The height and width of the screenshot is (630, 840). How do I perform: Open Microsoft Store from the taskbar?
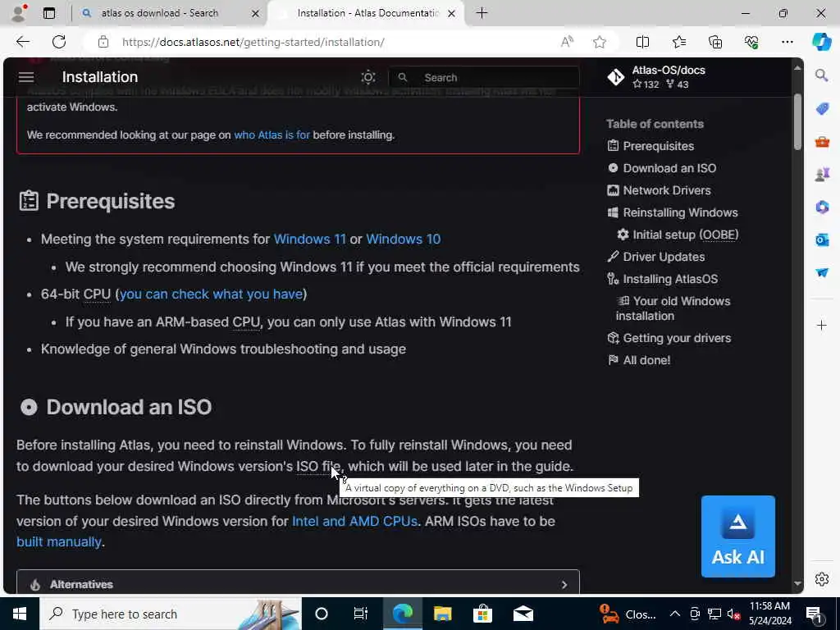click(482, 614)
